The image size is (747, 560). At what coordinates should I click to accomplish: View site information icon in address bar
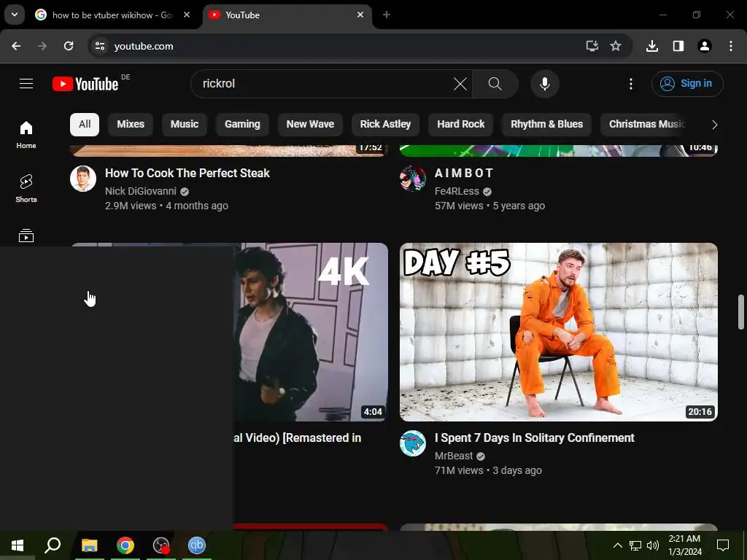click(99, 46)
